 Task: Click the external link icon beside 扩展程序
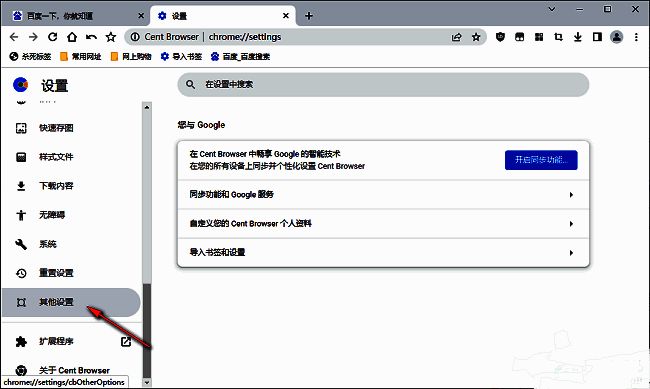point(126,342)
